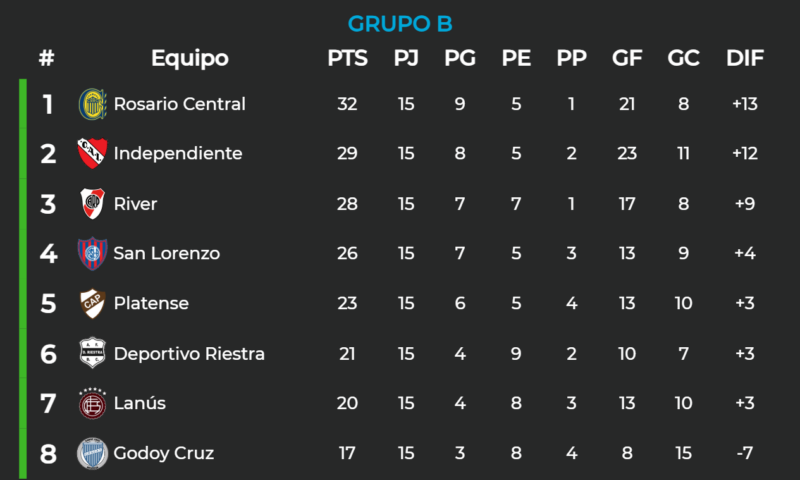Sort by the PTS column header

click(x=347, y=58)
